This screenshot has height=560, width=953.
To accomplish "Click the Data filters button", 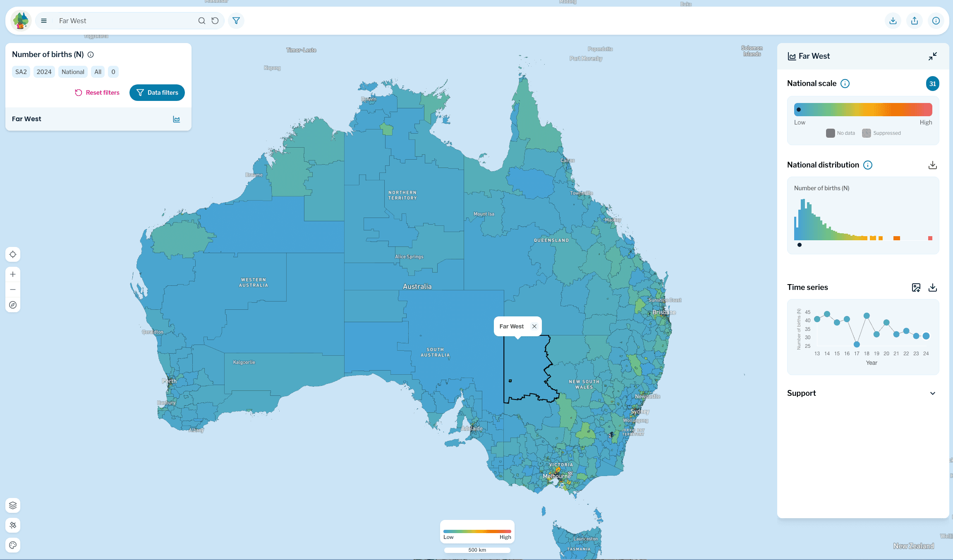I will click(157, 92).
